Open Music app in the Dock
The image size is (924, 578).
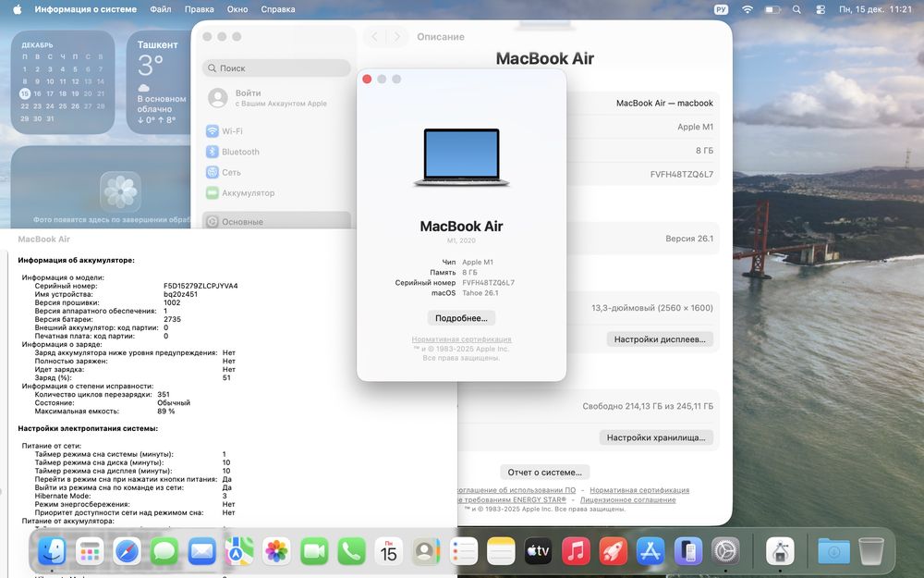coord(576,552)
